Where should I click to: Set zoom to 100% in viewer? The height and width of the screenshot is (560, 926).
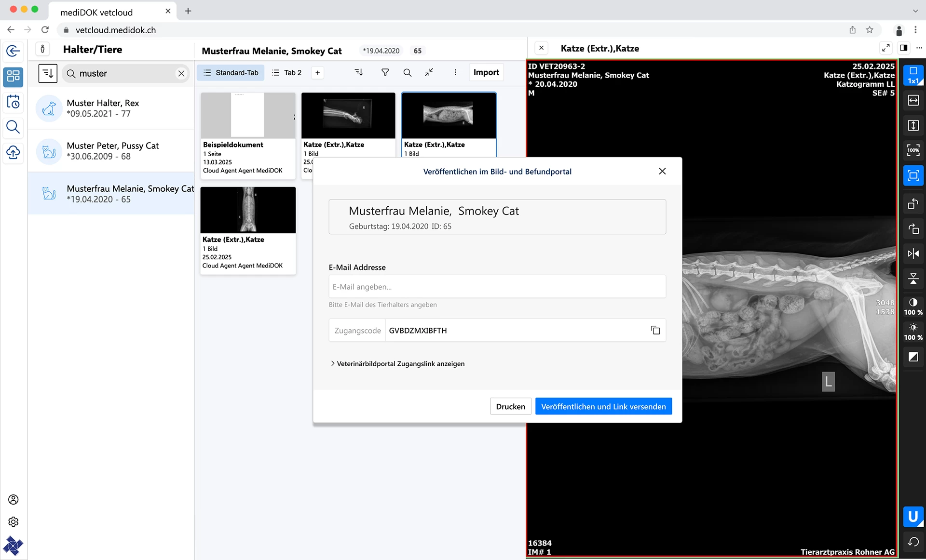[913, 150]
